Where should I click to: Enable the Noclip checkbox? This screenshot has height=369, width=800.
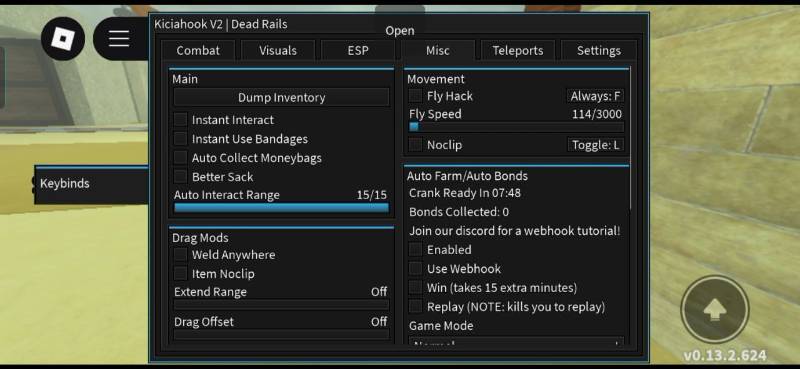(x=415, y=145)
